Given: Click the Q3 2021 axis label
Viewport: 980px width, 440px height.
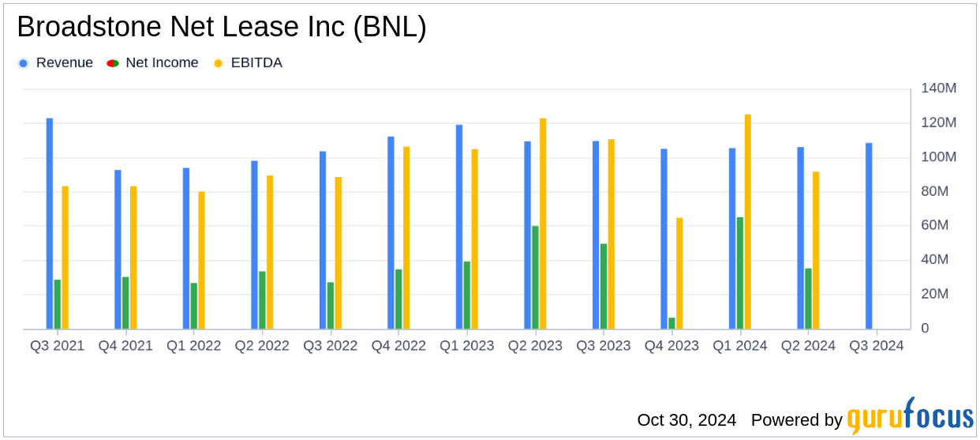Looking at the screenshot, I should point(58,346).
